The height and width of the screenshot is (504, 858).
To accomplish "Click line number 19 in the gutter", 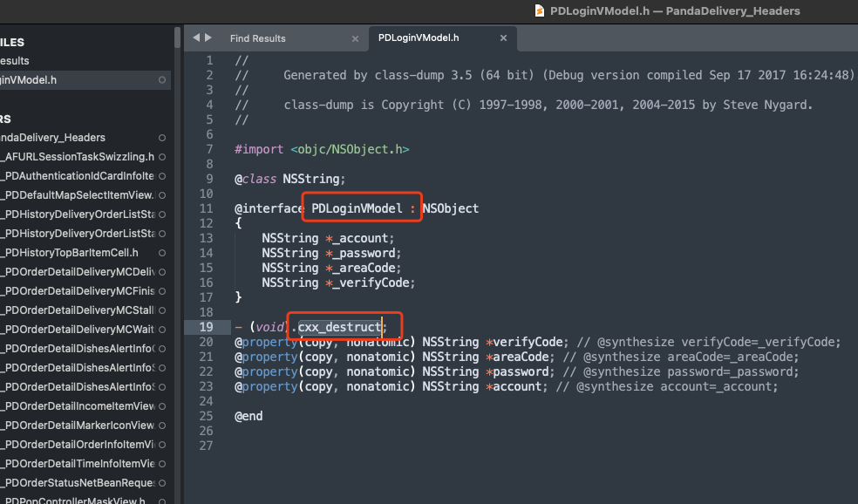I will tap(206, 327).
